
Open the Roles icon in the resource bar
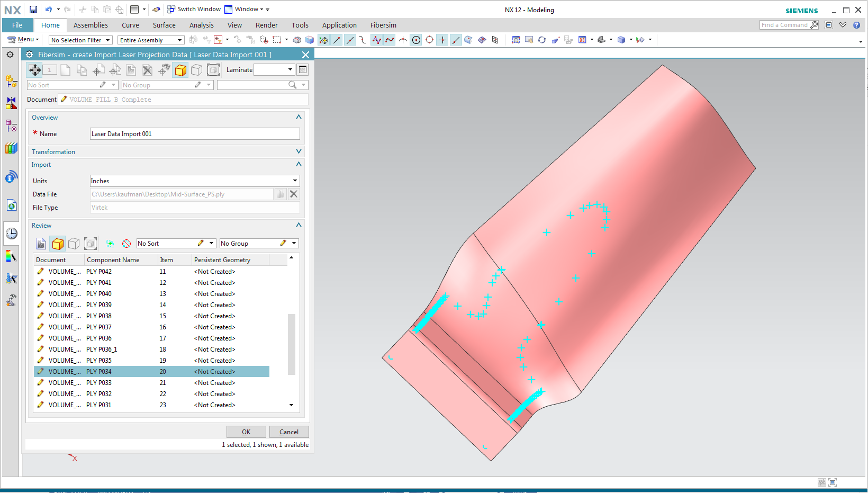(11, 279)
